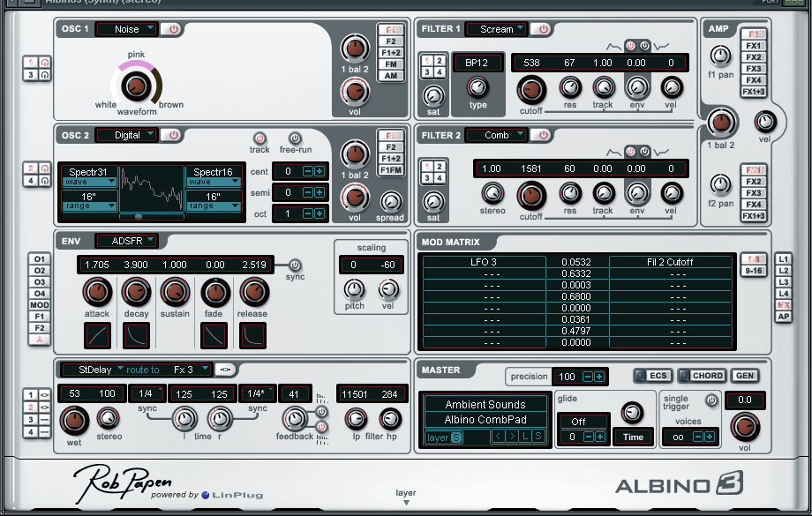Click FX bypass link icon beside Fx 3

coord(225,370)
